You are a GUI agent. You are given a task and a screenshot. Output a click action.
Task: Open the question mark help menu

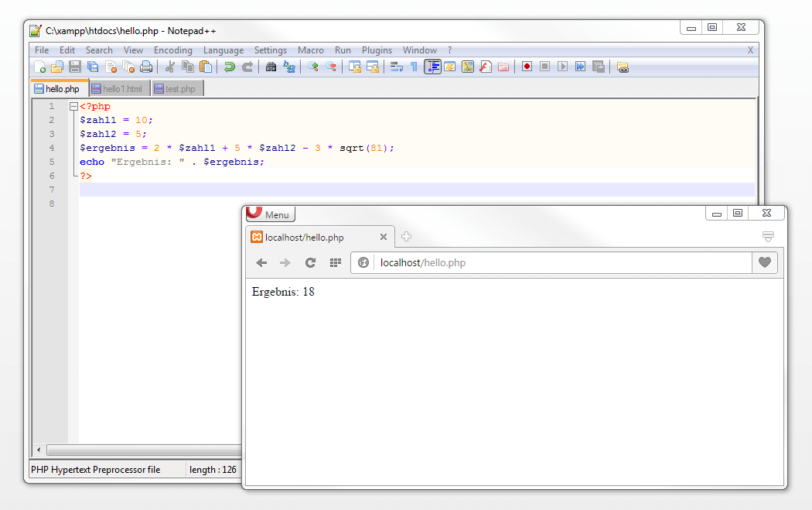449,50
